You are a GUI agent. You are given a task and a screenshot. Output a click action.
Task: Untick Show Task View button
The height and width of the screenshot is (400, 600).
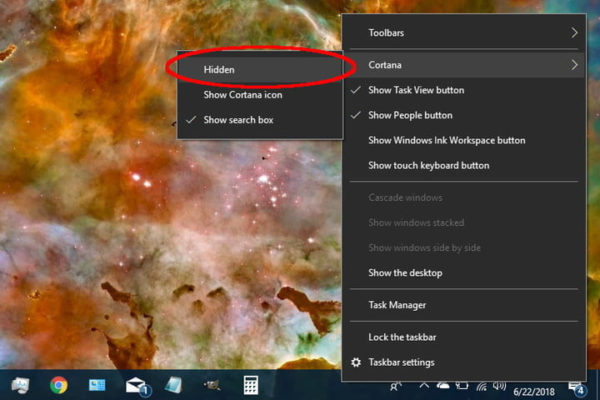pos(464,90)
